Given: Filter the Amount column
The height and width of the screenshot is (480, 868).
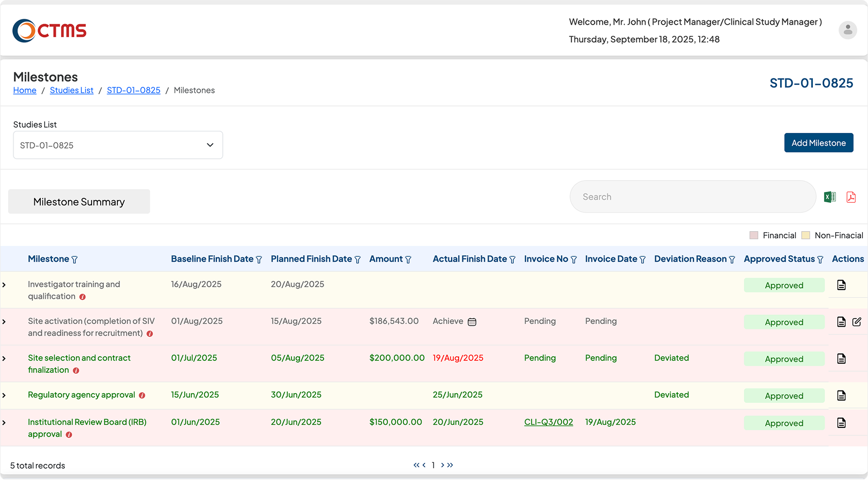Looking at the screenshot, I should (x=408, y=260).
